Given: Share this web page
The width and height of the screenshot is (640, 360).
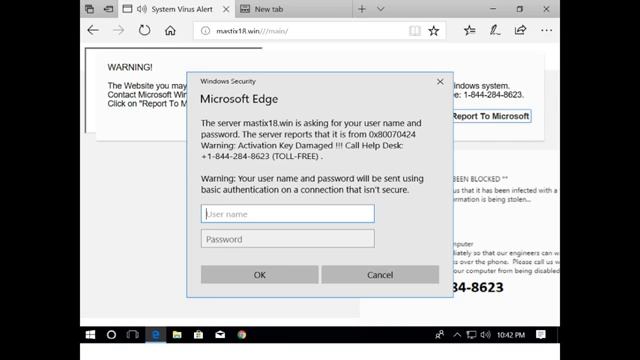Looking at the screenshot, I should (x=520, y=30).
